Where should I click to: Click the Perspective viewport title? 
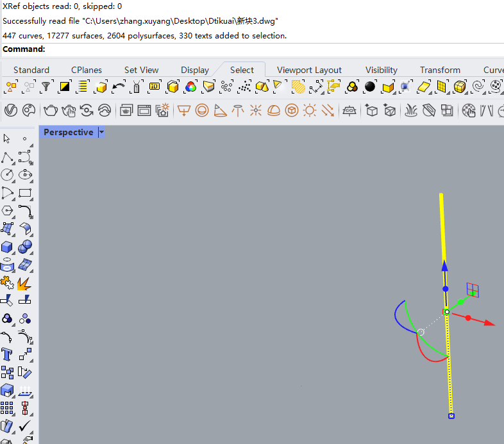pyautogui.click(x=69, y=132)
